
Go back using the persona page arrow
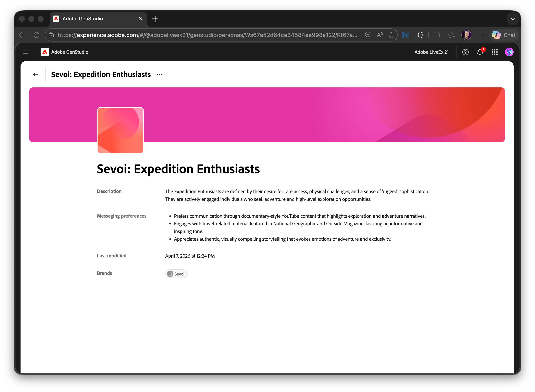click(x=36, y=74)
